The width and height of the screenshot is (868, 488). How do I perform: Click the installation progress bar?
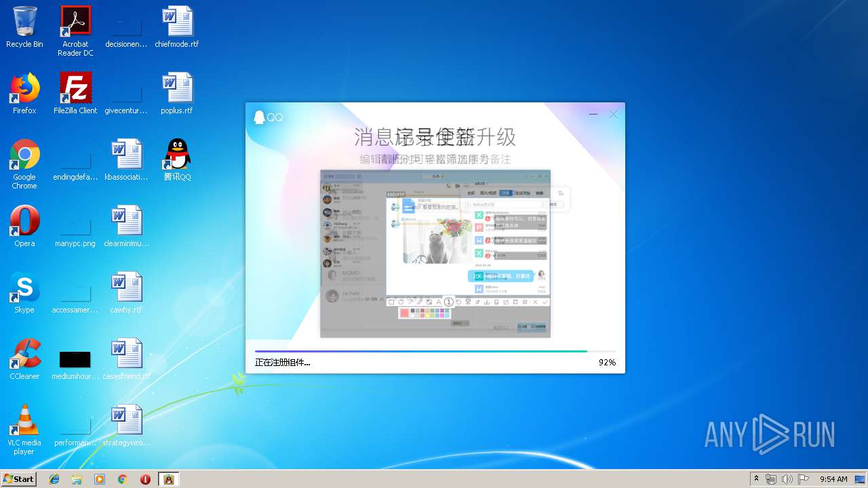435,351
